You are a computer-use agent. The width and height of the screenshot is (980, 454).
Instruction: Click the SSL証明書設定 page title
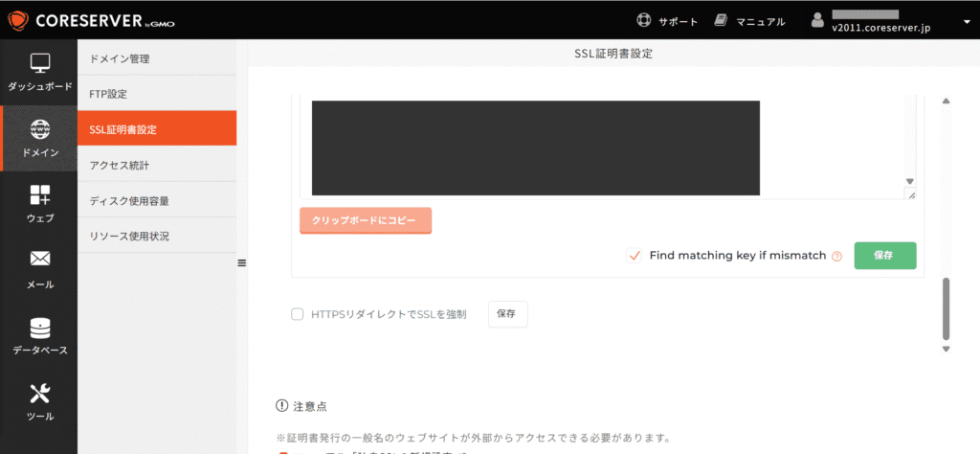(x=613, y=54)
